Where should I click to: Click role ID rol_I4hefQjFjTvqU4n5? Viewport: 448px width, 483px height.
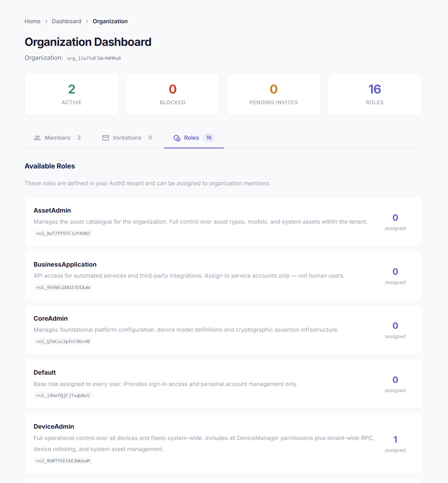click(x=63, y=395)
